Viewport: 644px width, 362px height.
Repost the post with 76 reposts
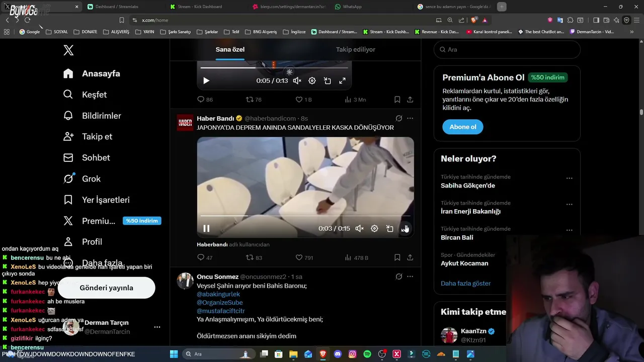253,100
